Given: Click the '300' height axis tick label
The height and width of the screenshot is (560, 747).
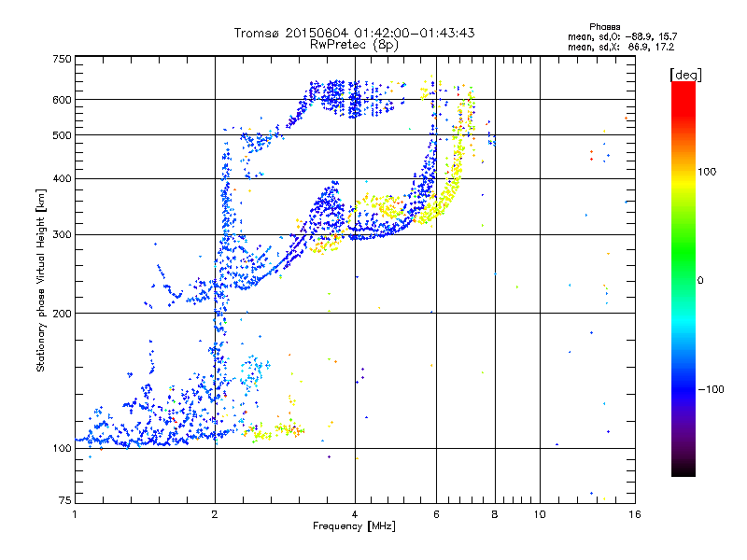Looking at the screenshot, I should pos(62,234).
